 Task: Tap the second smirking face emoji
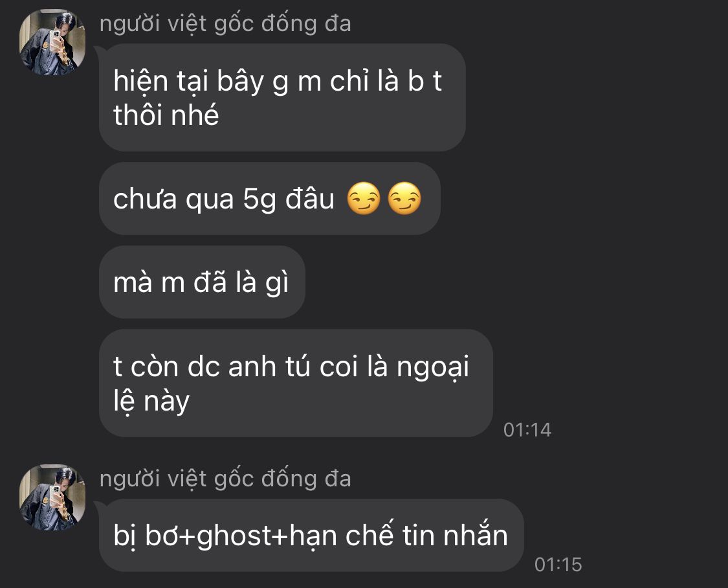[x=404, y=198]
